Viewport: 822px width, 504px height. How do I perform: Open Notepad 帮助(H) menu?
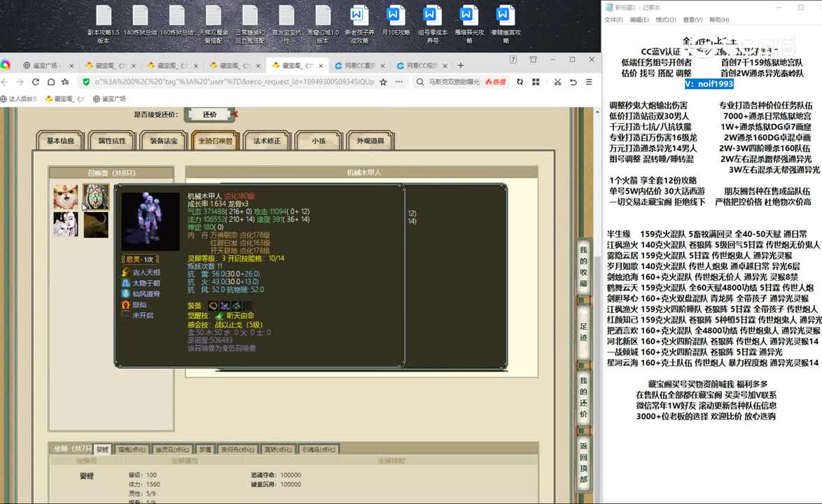pyautogui.click(x=719, y=20)
